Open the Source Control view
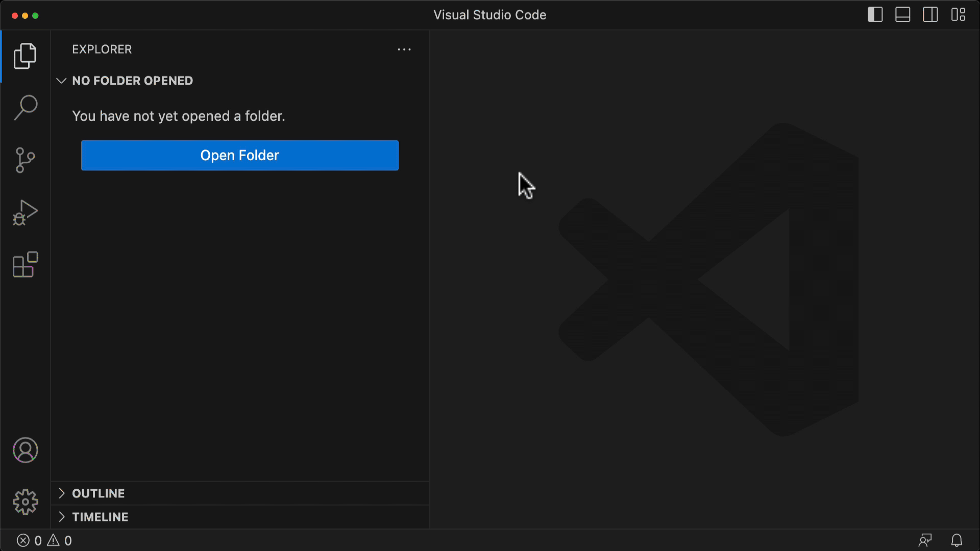 (25, 160)
